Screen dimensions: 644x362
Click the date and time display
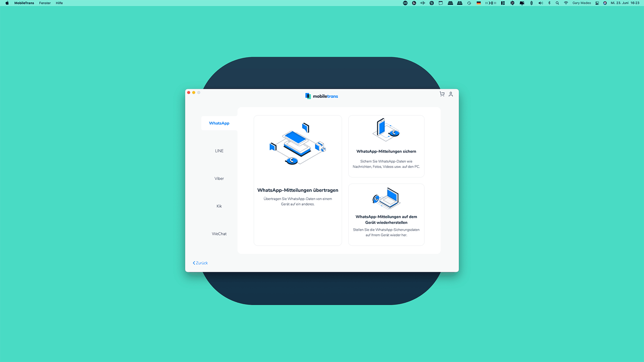coord(625,3)
